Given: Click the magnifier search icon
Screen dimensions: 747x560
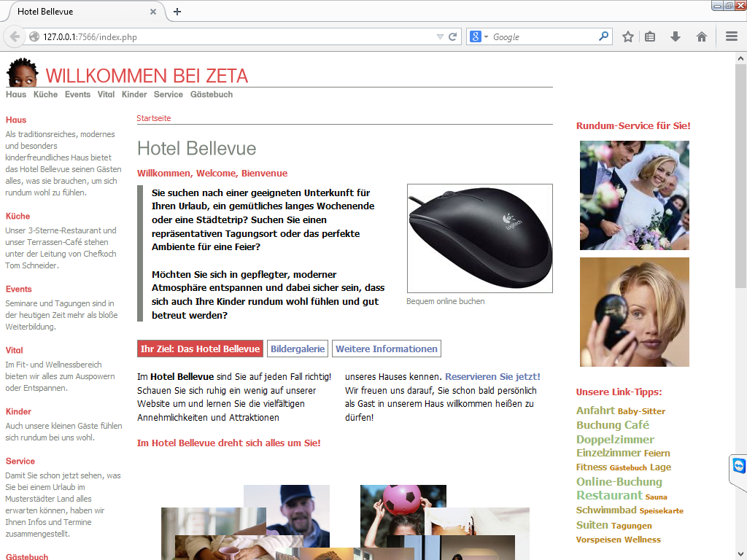Looking at the screenshot, I should point(603,36).
